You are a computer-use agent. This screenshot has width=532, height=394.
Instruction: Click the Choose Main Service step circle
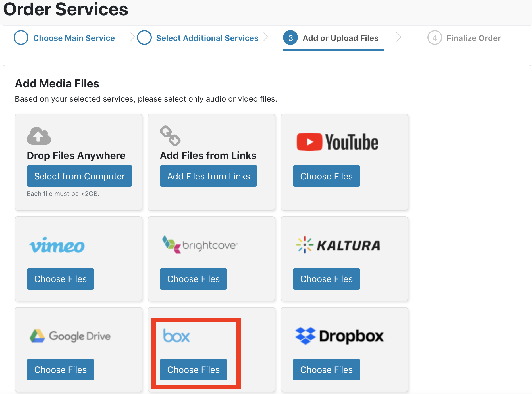click(21, 37)
